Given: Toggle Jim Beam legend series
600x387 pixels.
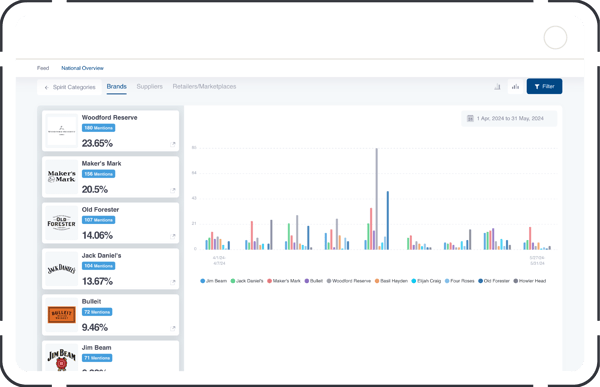Looking at the screenshot, I should point(214,281).
